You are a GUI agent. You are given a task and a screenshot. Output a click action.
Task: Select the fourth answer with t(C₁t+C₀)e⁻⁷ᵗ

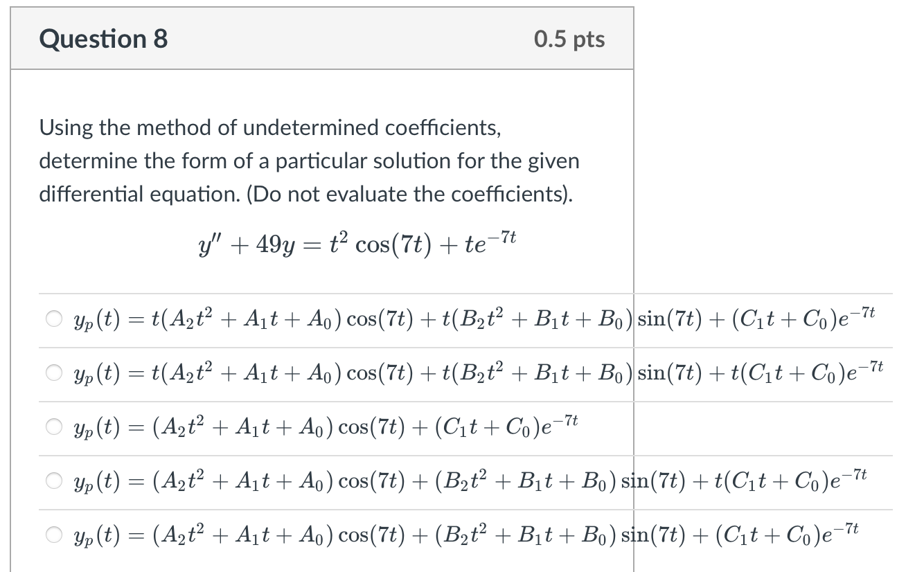click(54, 481)
